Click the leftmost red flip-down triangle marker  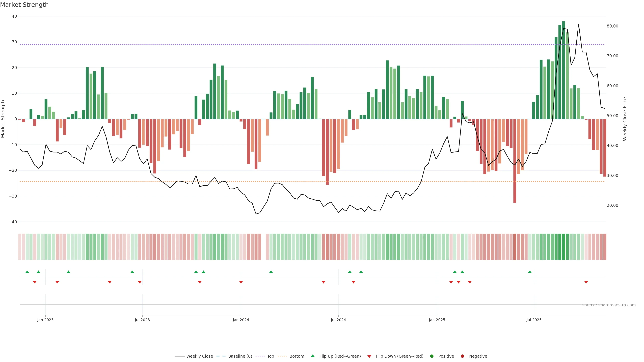point(35,282)
